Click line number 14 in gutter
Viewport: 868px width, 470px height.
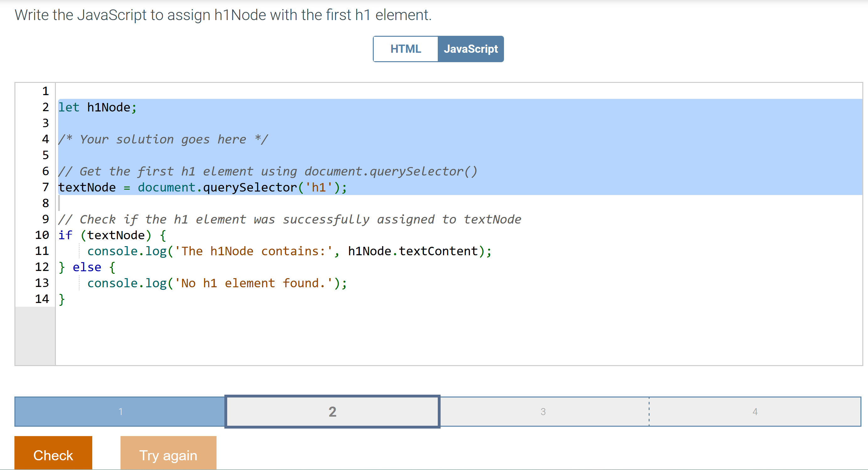tap(42, 299)
